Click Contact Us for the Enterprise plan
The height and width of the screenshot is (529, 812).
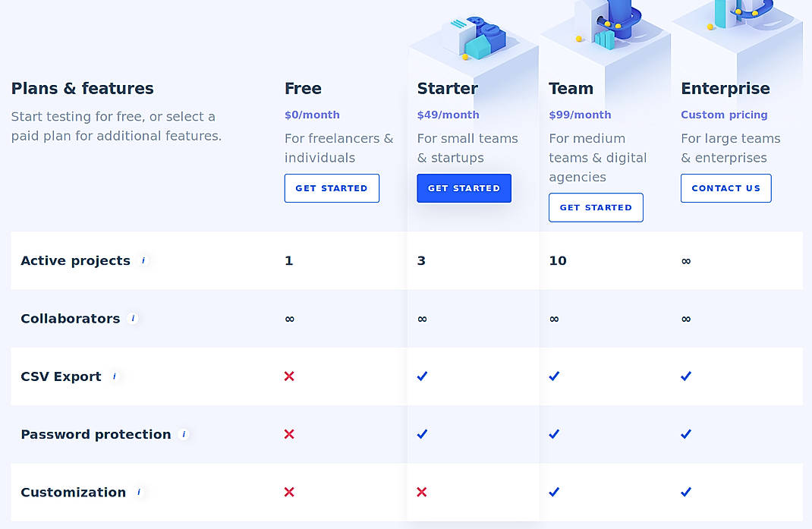tap(725, 187)
